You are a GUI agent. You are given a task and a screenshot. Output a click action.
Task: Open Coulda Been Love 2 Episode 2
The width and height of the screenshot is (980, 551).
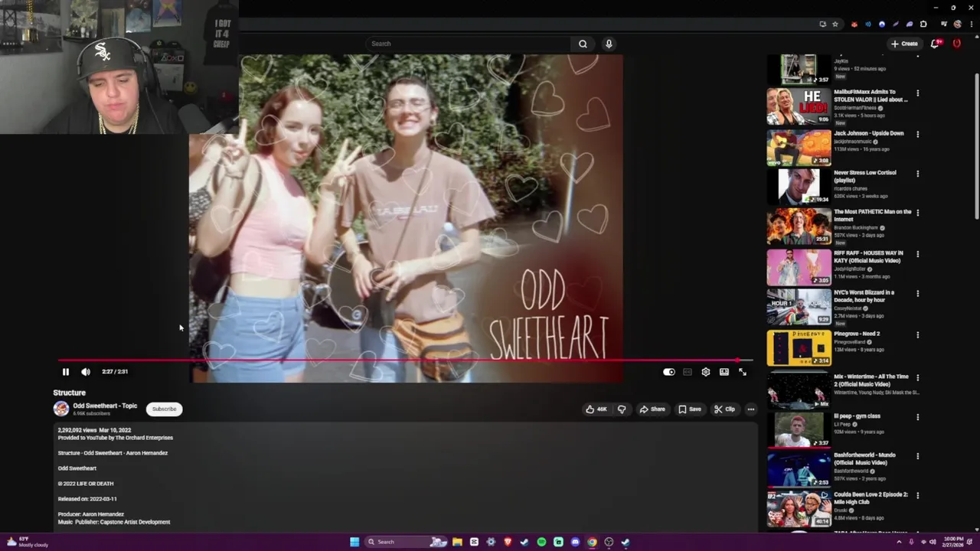pyautogui.click(x=871, y=498)
